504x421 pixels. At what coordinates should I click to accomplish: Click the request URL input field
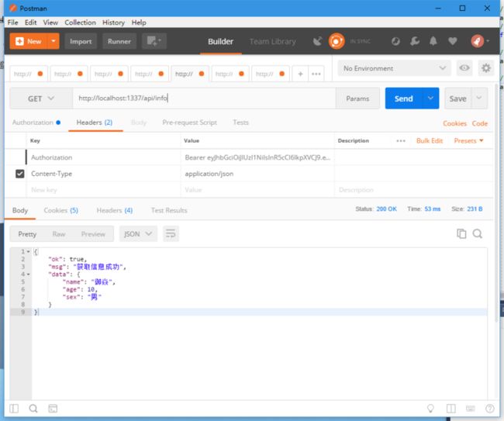click(204, 98)
